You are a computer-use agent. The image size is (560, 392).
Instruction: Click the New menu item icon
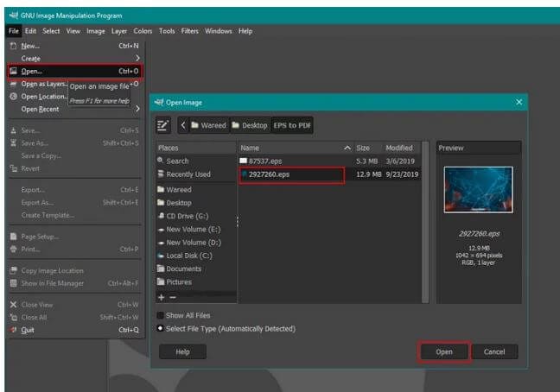13,46
